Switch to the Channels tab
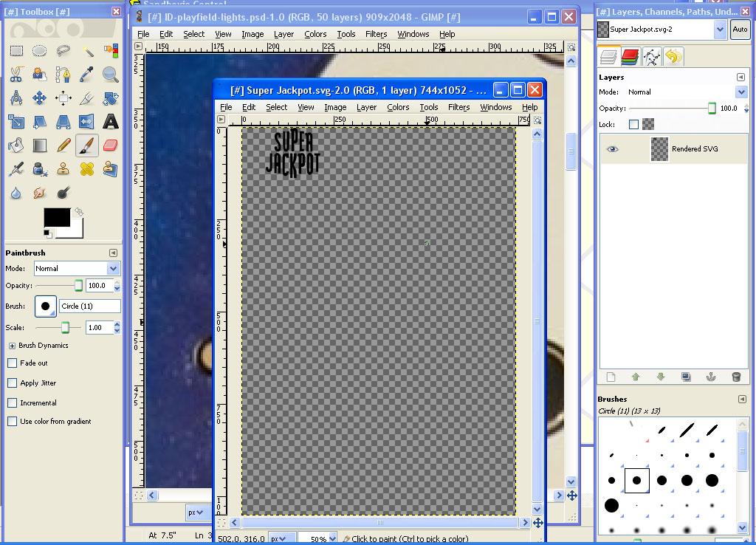The width and height of the screenshot is (756, 545). pos(630,57)
